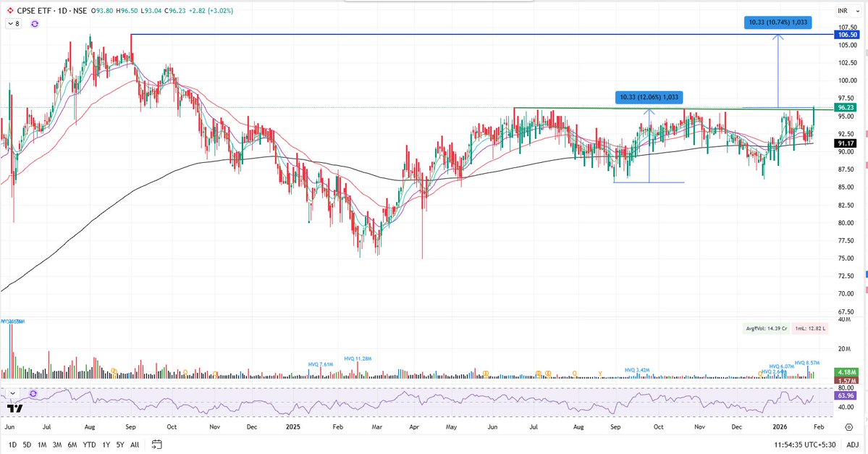The image size is (868, 454).
Task: Select the 1M time range
Action: [41, 445]
